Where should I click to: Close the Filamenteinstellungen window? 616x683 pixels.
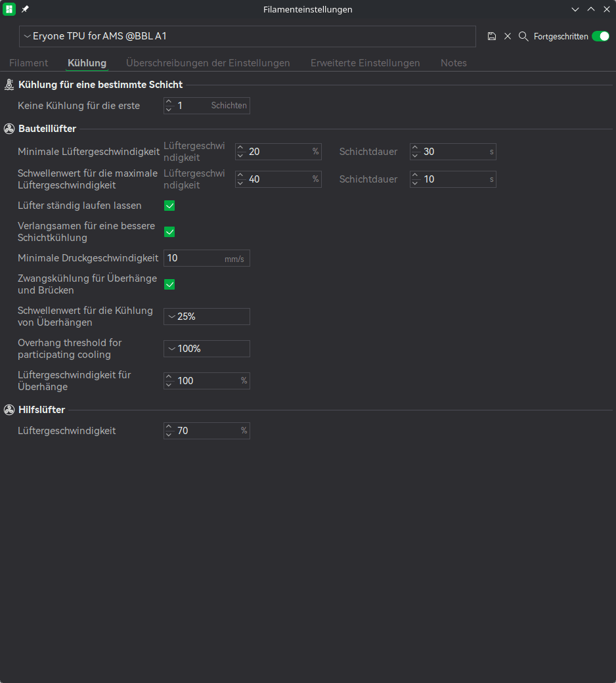606,9
